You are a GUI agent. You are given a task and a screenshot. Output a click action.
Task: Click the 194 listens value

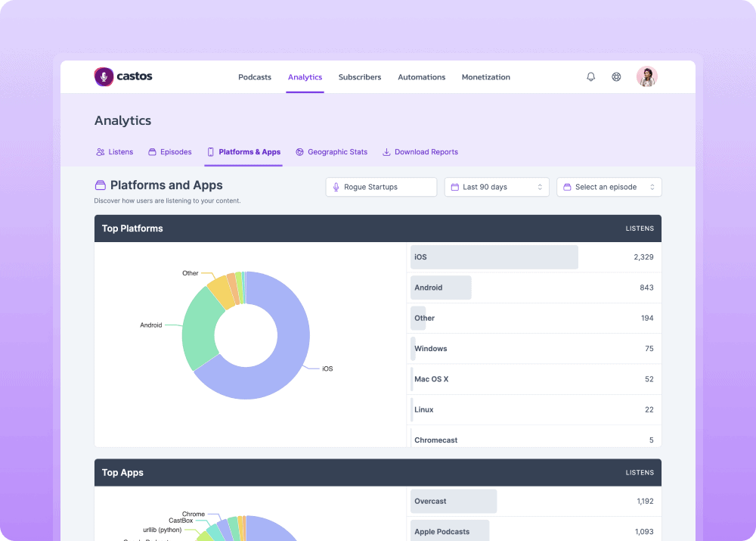pos(647,318)
